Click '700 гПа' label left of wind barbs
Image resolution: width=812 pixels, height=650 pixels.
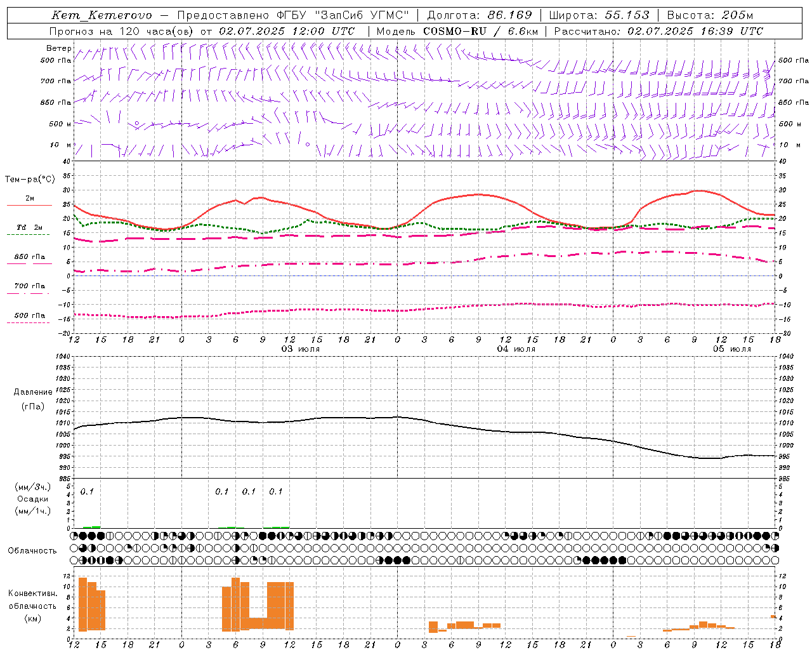(56, 81)
